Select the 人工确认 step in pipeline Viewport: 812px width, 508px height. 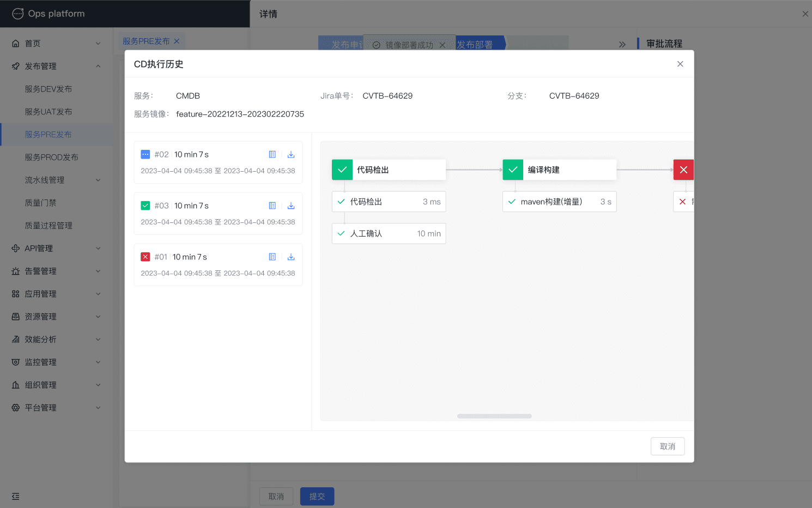point(389,234)
